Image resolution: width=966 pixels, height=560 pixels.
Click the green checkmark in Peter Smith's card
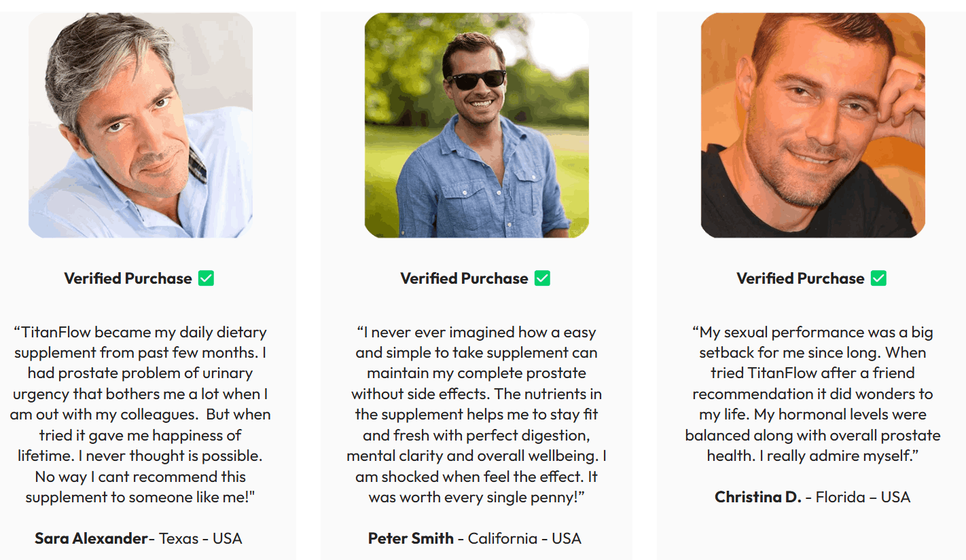pos(542,278)
